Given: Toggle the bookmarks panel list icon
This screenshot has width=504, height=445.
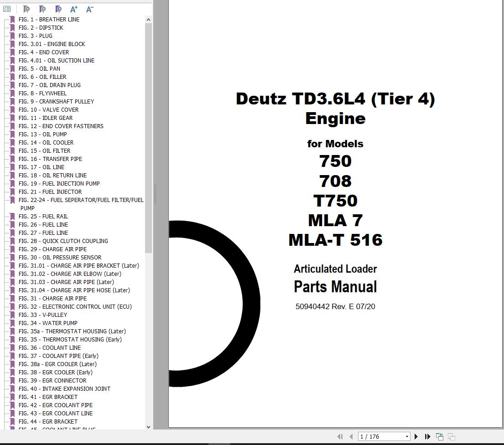Looking at the screenshot, I should [x=8, y=9].
